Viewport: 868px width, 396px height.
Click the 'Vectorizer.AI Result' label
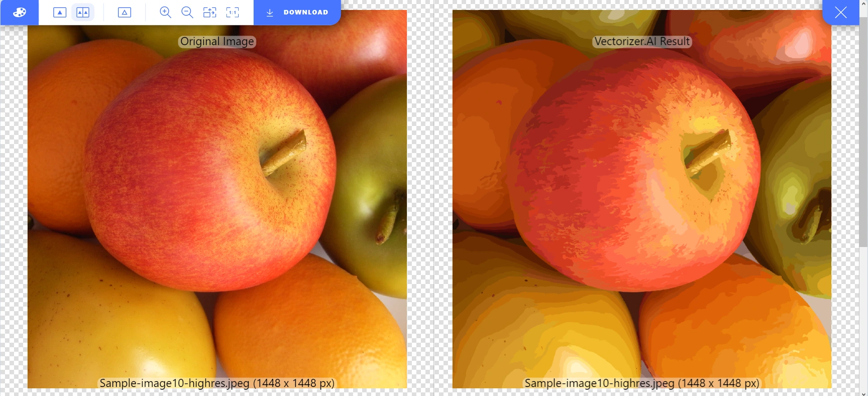[x=642, y=42]
